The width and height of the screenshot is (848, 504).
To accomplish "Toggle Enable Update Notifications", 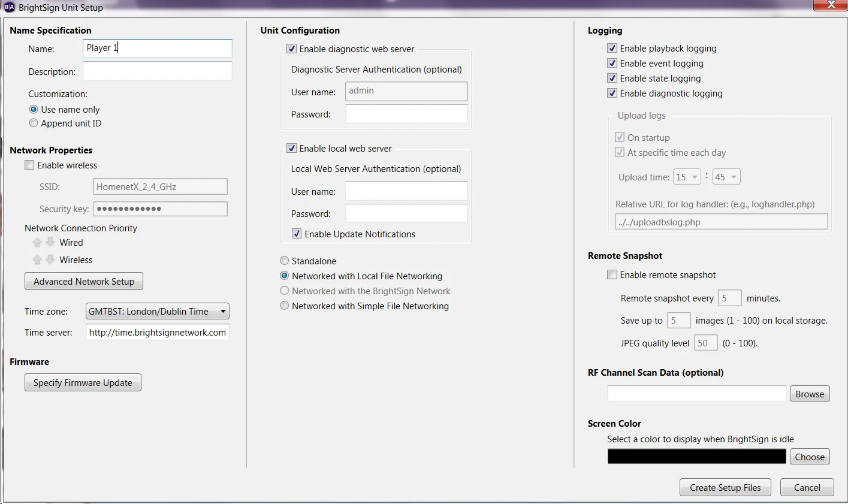I will [x=297, y=234].
